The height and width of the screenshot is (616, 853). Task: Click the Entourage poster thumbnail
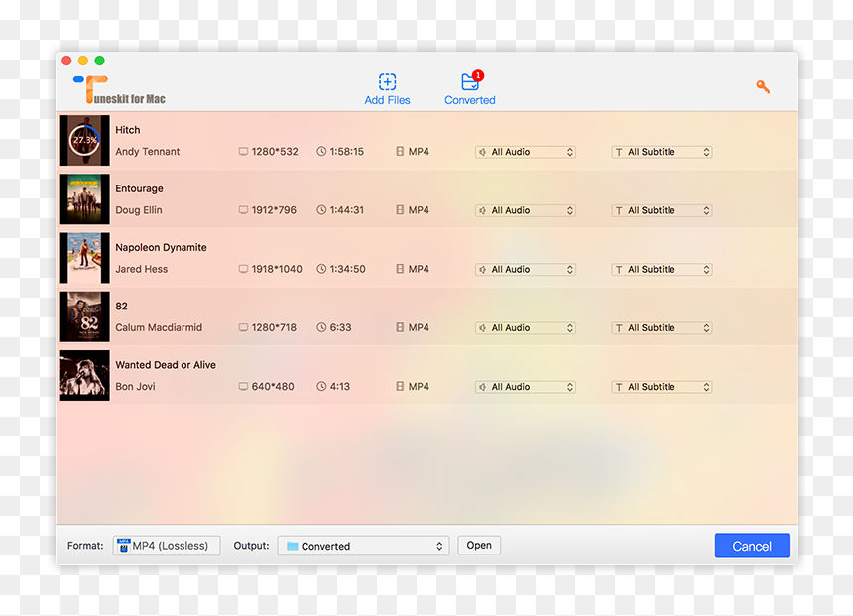(84, 199)
